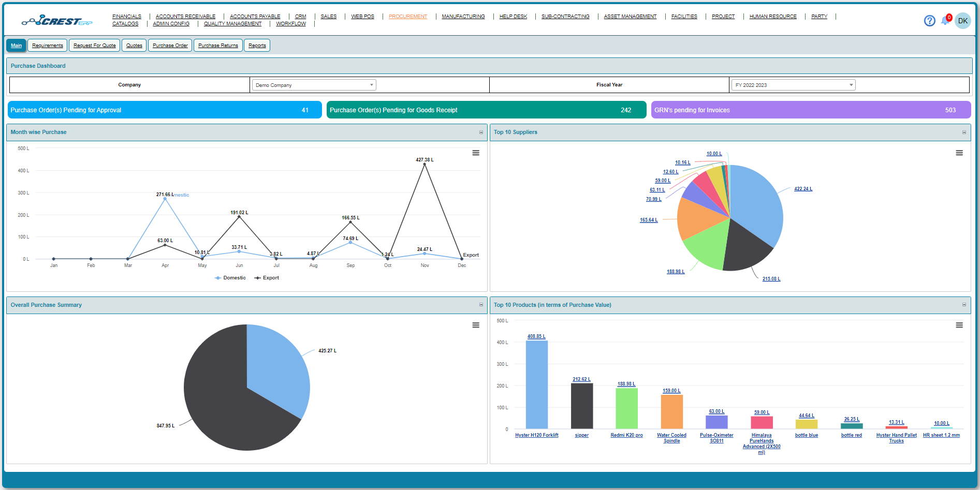Image resolution: width=980 pixels, height=490 pixels.
Task: Click the Hyster H120 Forklift product link
Action: coord(537,435)
